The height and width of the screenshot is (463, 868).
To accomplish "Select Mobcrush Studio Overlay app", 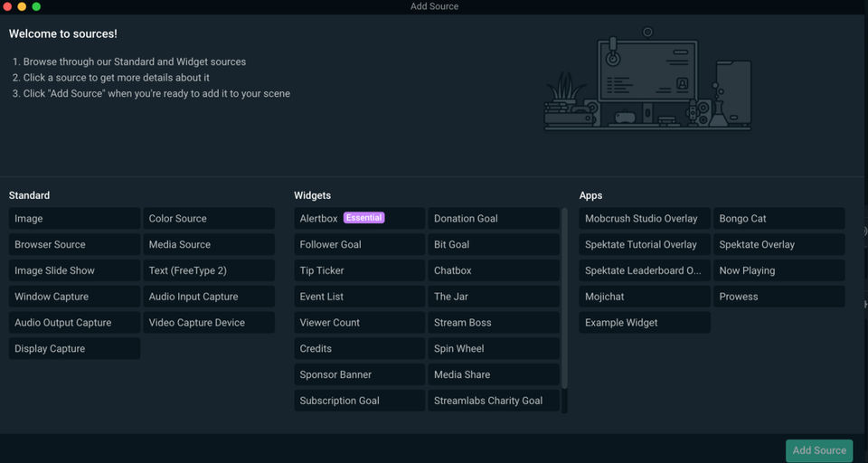I will click(645, 218).
